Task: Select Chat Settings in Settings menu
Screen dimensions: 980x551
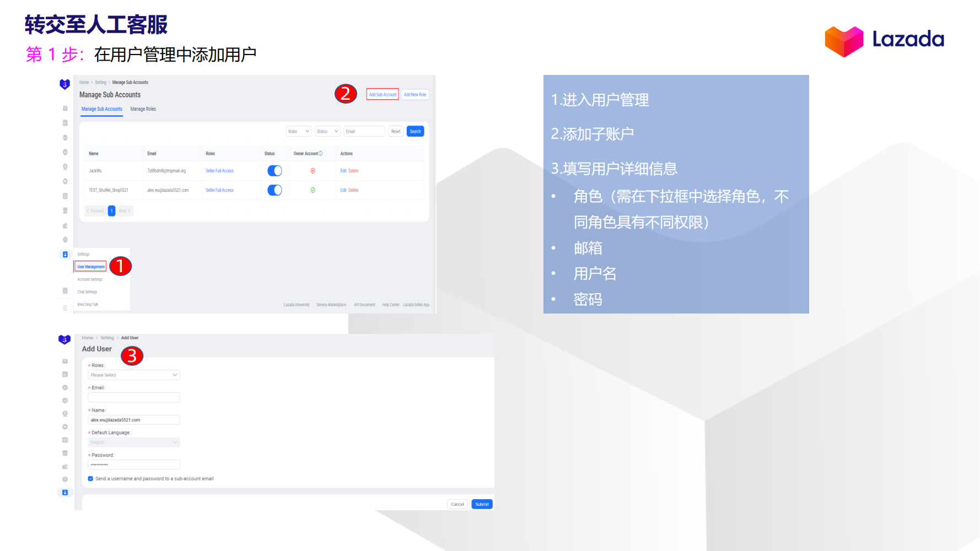Action: [87, 292]
